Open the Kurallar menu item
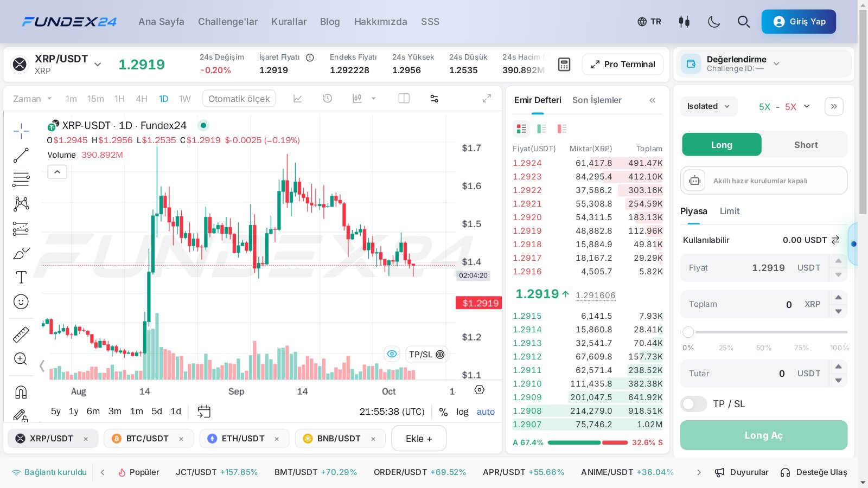This screenshot has height=488, width=868. [289, 22]
